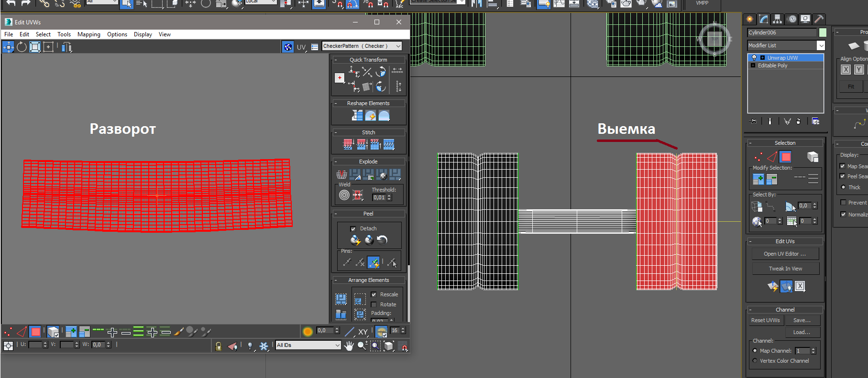Enable the Rotate checkbox in Arrange Elements
The width and height of the screenshot is (868, 378).
click(374, 304)
